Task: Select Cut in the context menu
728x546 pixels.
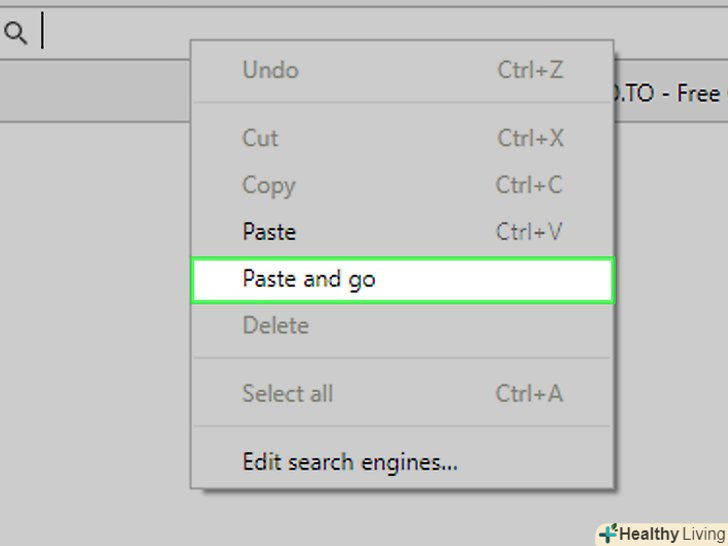Action: (260, 138)
